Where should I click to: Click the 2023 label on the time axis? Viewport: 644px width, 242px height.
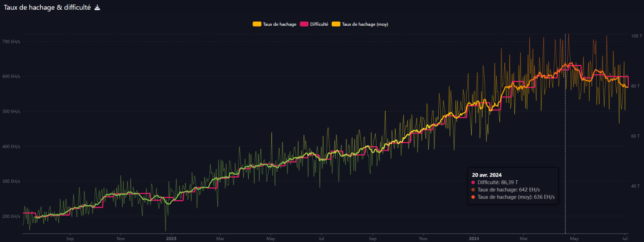[171, 238]
